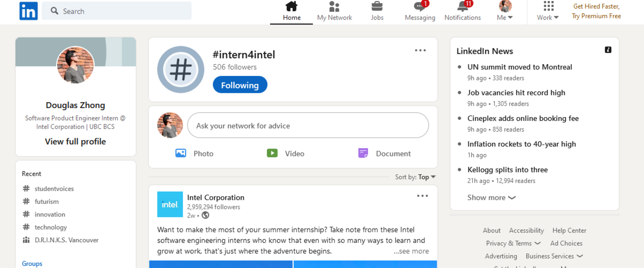
Task: Click the LinkedIn logo icon
Action: tap(28, 11)
